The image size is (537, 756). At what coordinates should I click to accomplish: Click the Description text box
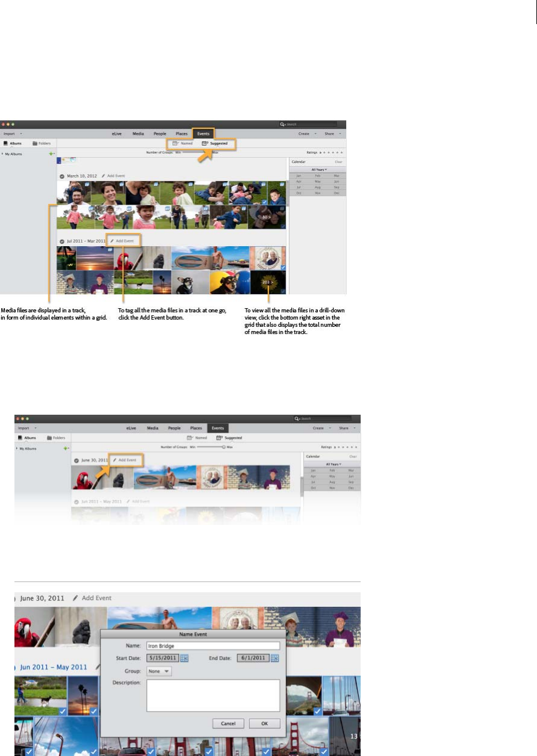pyautogui.click(x=214, y=696)
